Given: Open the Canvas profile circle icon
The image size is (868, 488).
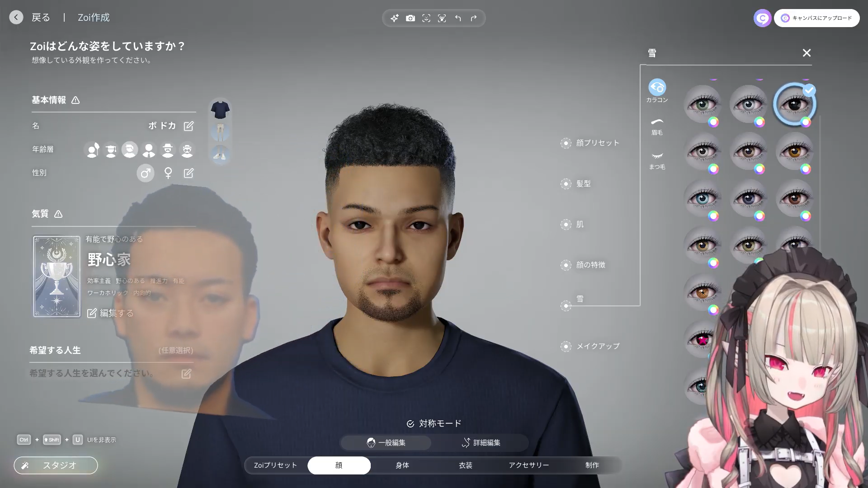Looking at the screenshot, I should pyautogui.click(x=762, y=18).
